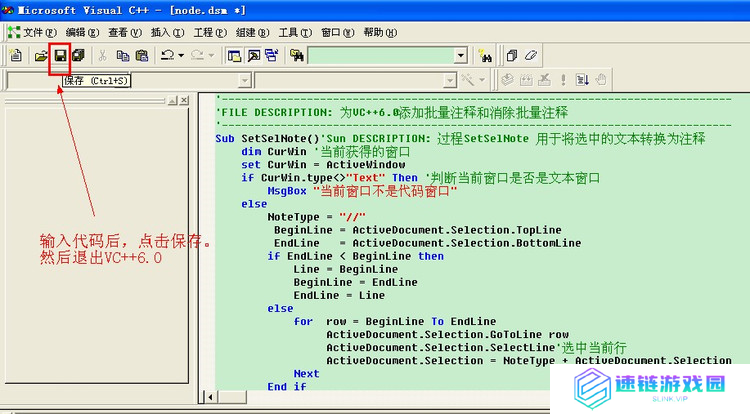Expand the first WizardBar class dropdown
The image size is (750, 414).
pos(244,80)
